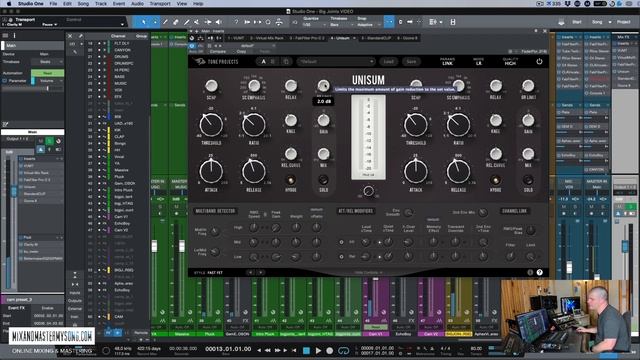
Task: Go to next Unisum style
Action: tap(261, 272)
